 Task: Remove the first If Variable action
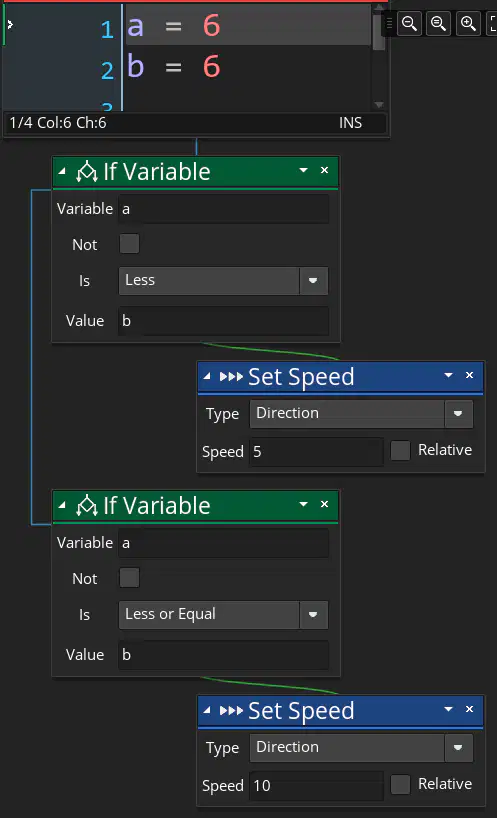click(x=324, y=170)
